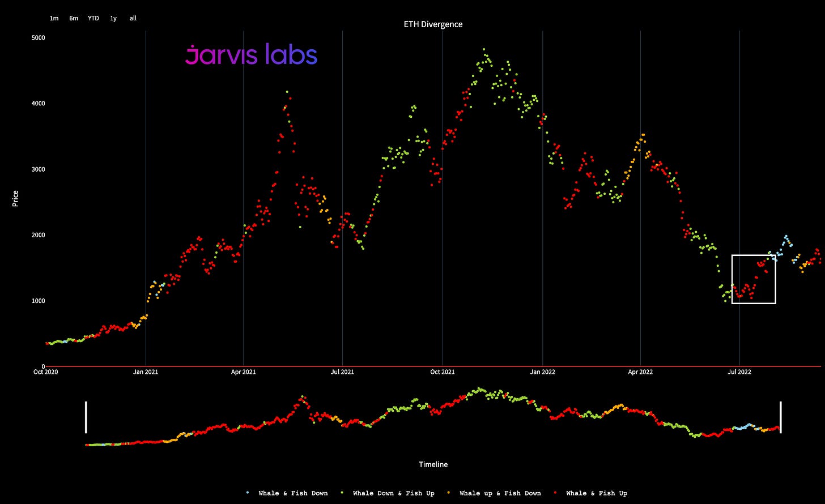Toggle 'Whale Down & Fish Up' legend series
This screenshot has width=825, height=504.
coord(389,493)
